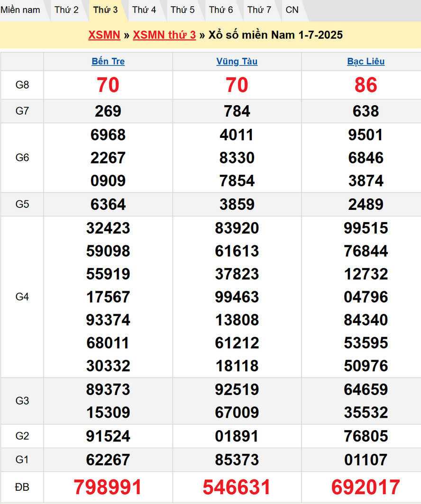Viewport: 421px width, 504px height.
Task: Select the active Thứ 3 tab
Action: pyautogui.click(x=105, y=9)
